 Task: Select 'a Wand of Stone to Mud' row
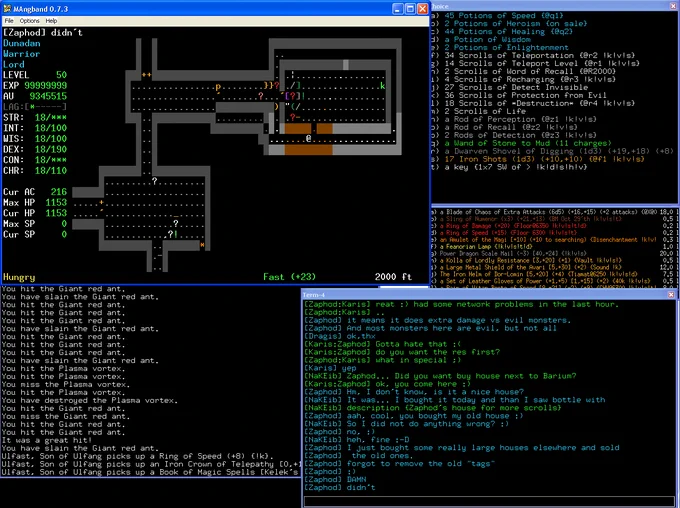click(x=522, y=143)
